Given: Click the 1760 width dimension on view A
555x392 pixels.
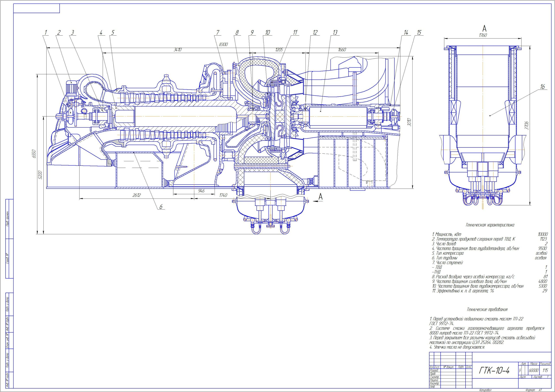Looking at the screenshot, I should coord(483,35).
